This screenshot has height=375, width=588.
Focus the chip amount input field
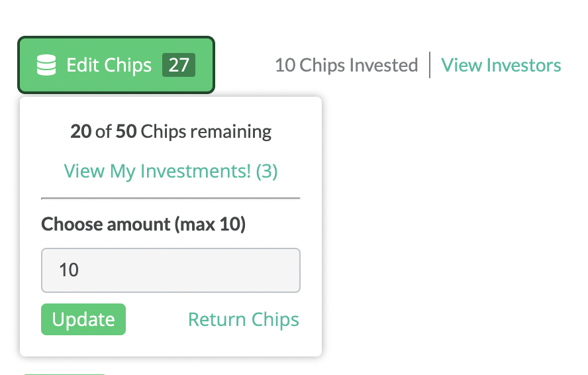pyautogui.click(x=171, y=270)
